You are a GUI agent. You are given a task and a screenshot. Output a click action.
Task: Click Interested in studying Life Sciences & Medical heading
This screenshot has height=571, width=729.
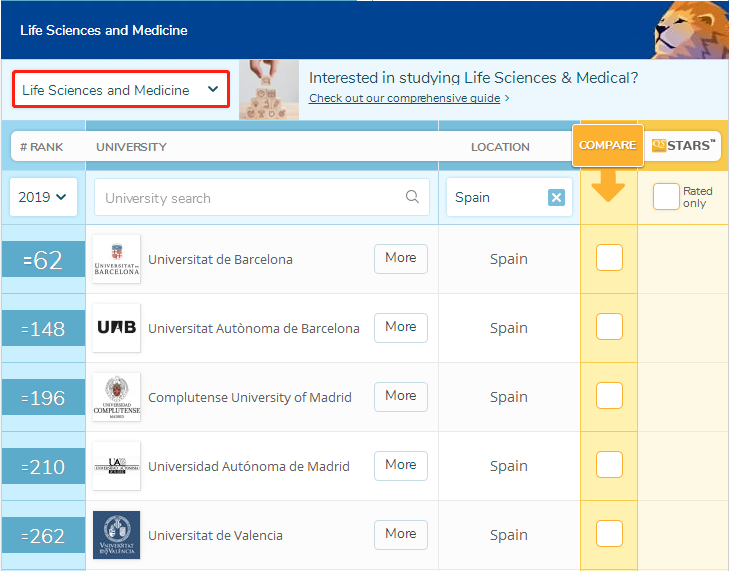473,78
